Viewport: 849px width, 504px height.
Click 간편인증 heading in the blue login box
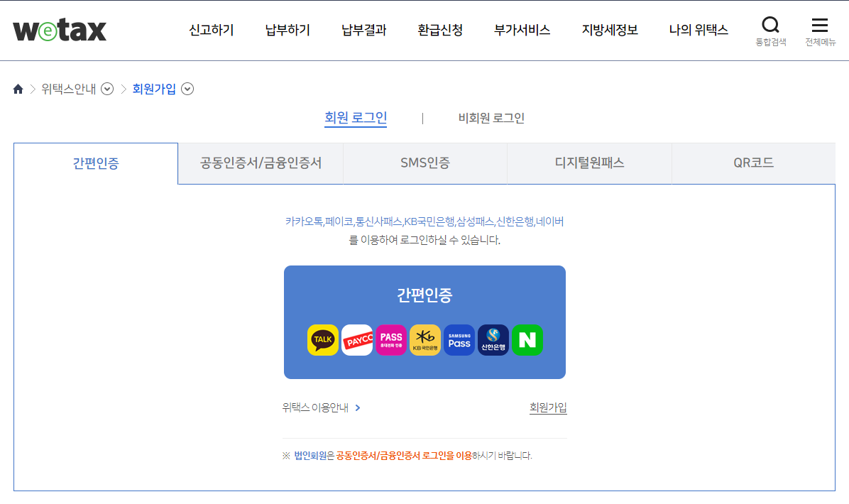(x=424, y=295)
